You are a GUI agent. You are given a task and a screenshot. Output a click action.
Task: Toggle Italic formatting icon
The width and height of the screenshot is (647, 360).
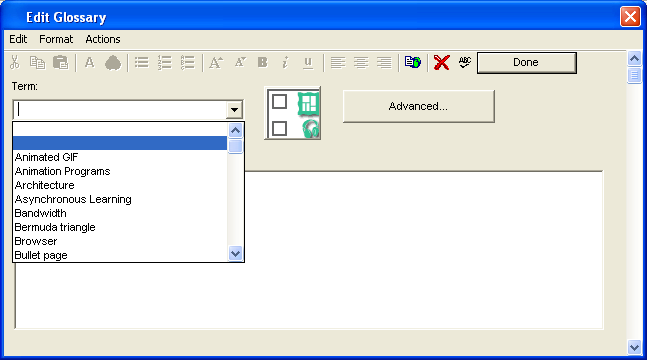(x=285, y=62)
